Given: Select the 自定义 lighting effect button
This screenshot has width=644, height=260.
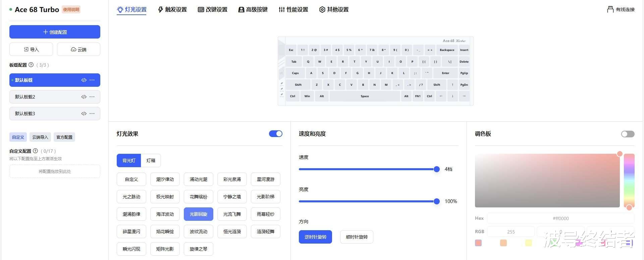Looking at the screenshot, I should [x=131, y=179].
